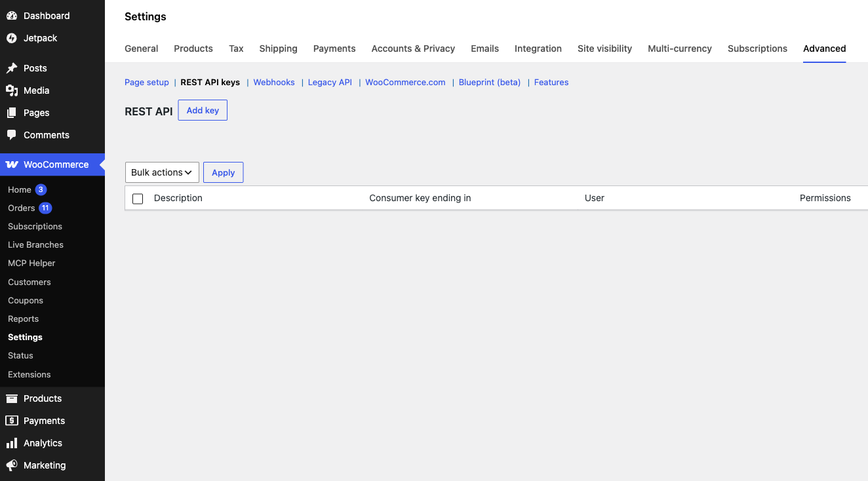868x481 pixels.
Task: Click the Marketing megaphone icon
Action: (x=12, y=465)
